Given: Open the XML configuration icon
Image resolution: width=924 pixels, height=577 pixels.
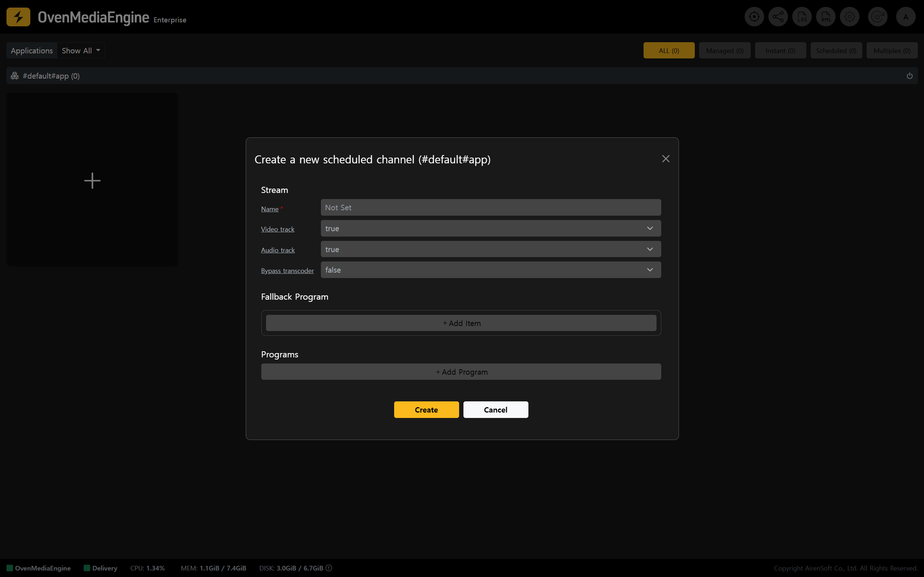Looking at the screenshot, I should pyautogui.click(x=825, y=17).
